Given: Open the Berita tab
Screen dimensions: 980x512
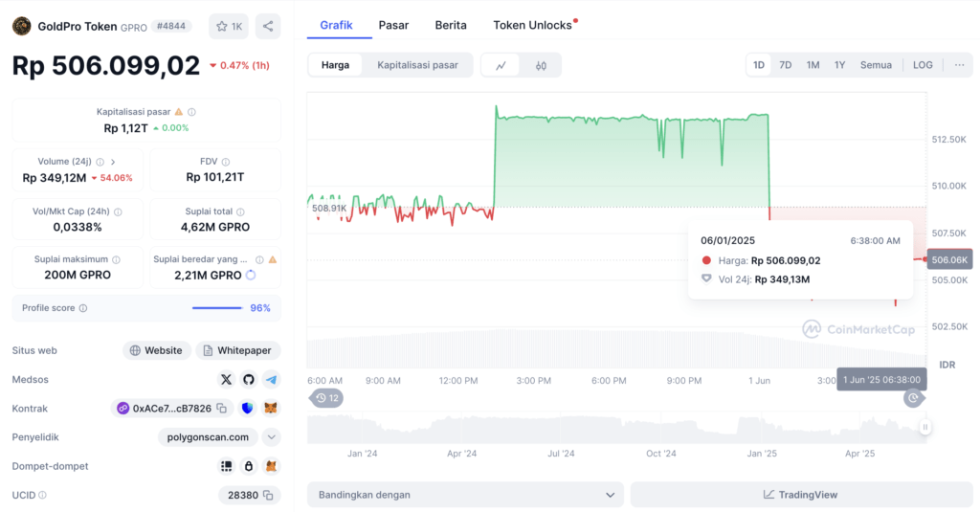Looking at the screenshot, I should coord(451,25).
